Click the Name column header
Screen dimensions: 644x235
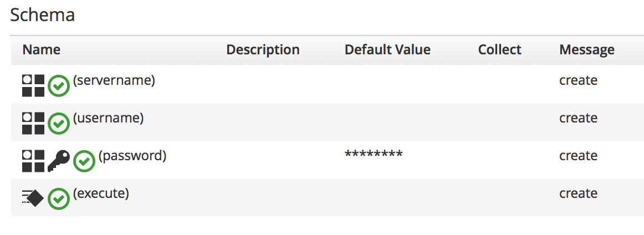tap(42, 50)
